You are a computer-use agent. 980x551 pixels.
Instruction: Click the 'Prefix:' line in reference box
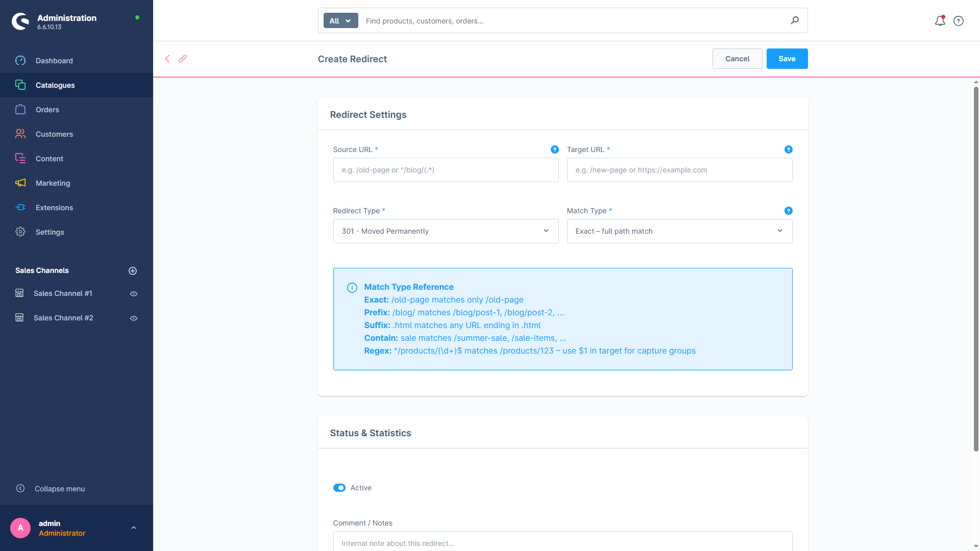click(464, 312)
